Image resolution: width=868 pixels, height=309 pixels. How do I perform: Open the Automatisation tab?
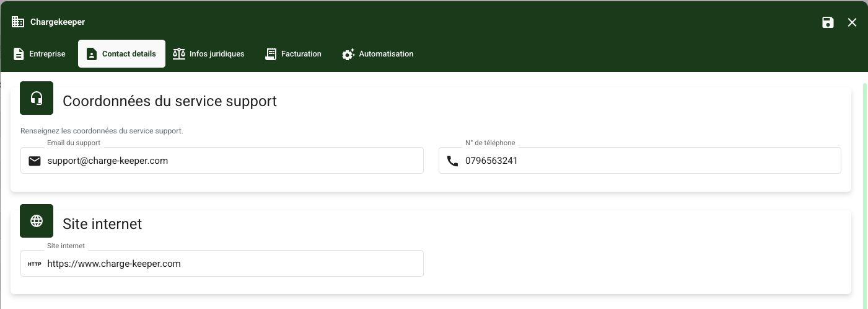tap(378, 54)
